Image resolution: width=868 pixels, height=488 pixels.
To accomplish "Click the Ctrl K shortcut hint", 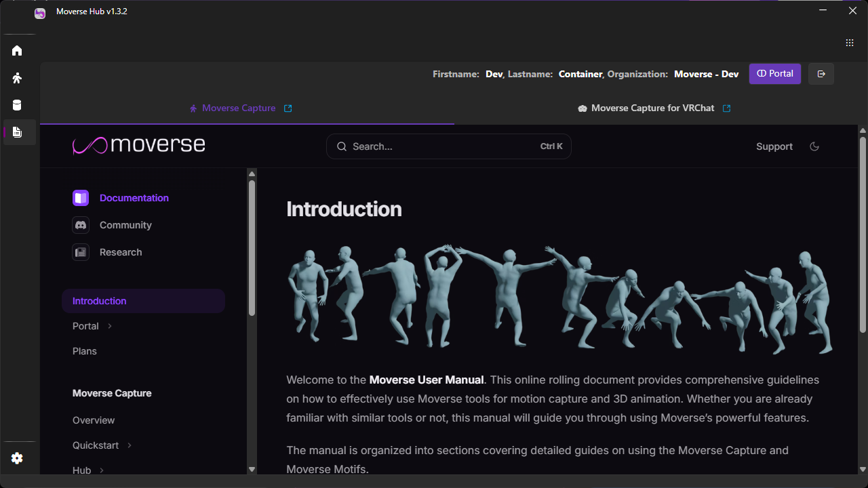I will (x=551, y=146).
